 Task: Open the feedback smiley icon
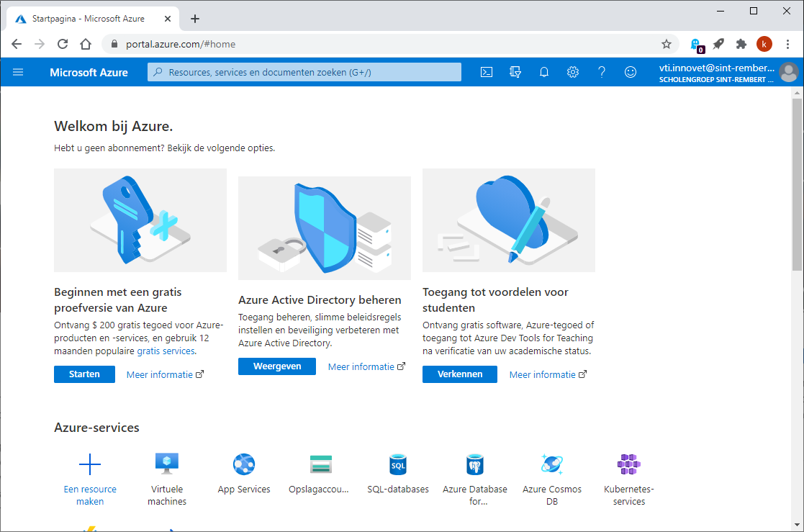tap(631, 72)
